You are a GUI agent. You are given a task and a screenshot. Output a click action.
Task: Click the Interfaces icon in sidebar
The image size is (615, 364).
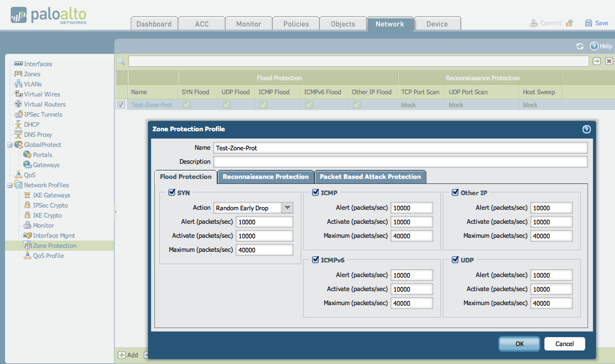[x=18, y=64]
